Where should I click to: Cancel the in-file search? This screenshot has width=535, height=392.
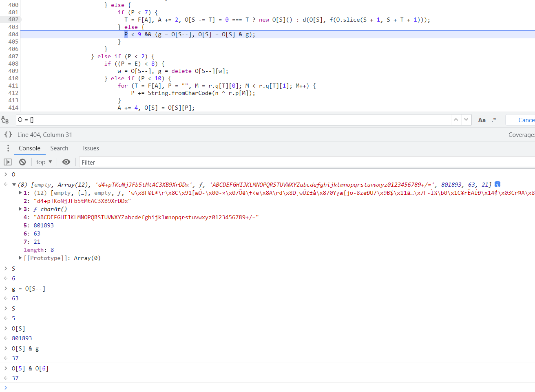521,120
